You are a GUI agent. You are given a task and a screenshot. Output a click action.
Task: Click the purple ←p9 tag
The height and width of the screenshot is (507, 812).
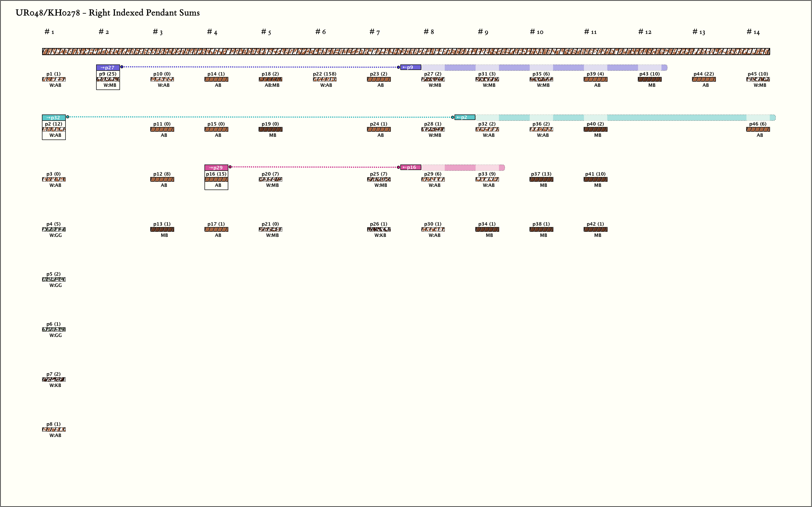point(411,67)
